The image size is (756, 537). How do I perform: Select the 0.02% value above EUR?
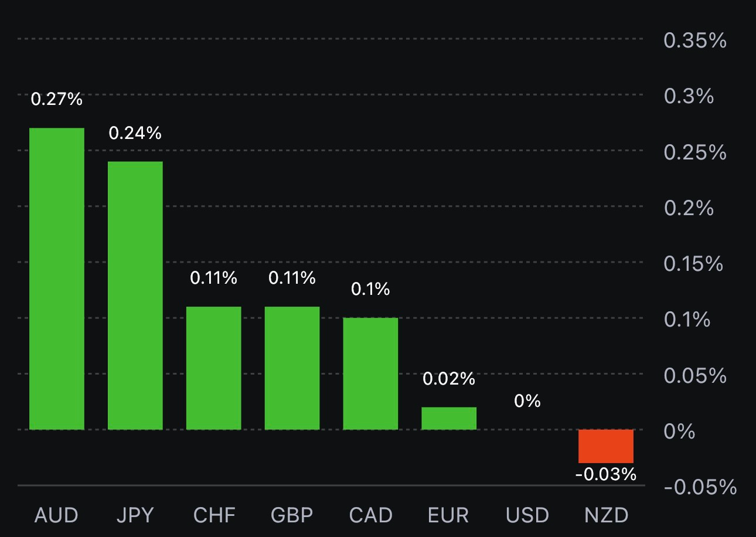coord(449,379)
